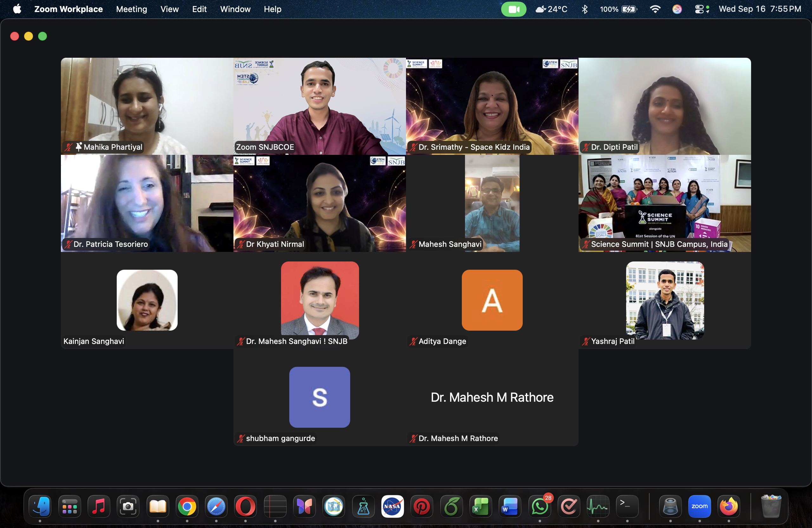812x528 pixels.
Task: Select Dr. Srimathy - Space Kidz India video
Action: pos(492,106)
